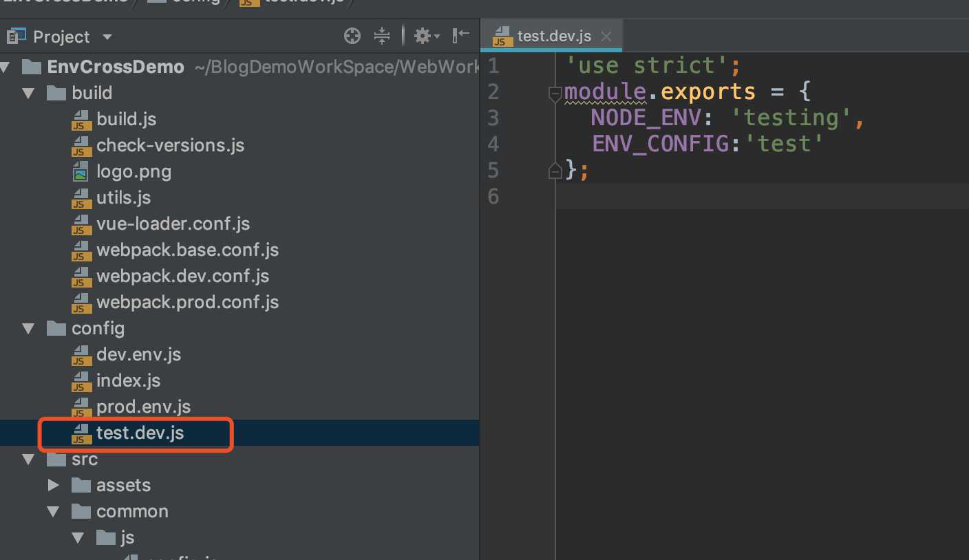
Task: Click the assets folder icon
Action: pos(81,485)
